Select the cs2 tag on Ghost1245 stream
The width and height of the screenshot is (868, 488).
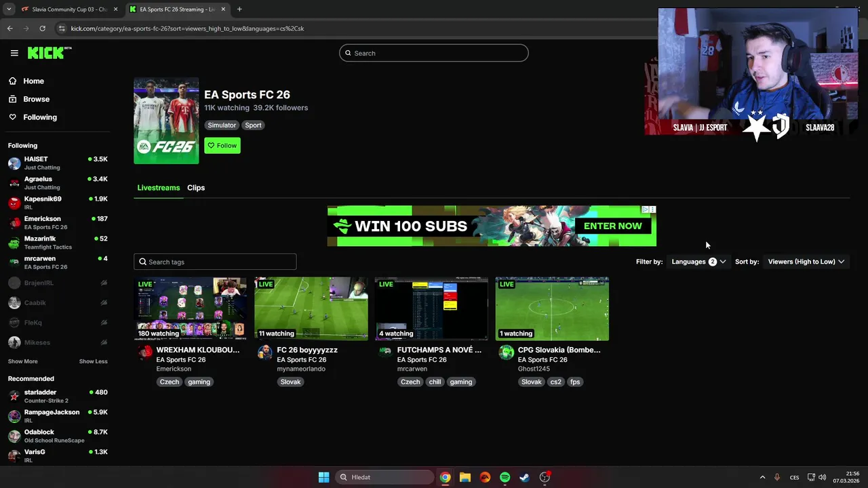(555, 382)
